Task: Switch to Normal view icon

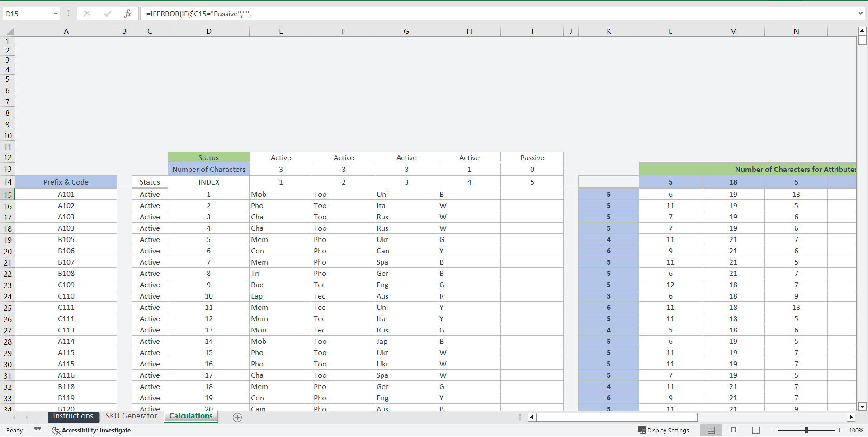Action: (711, 430)
